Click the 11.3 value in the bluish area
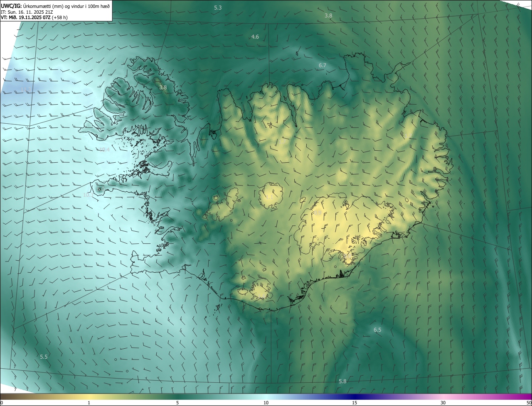 (x=25, y=89)
